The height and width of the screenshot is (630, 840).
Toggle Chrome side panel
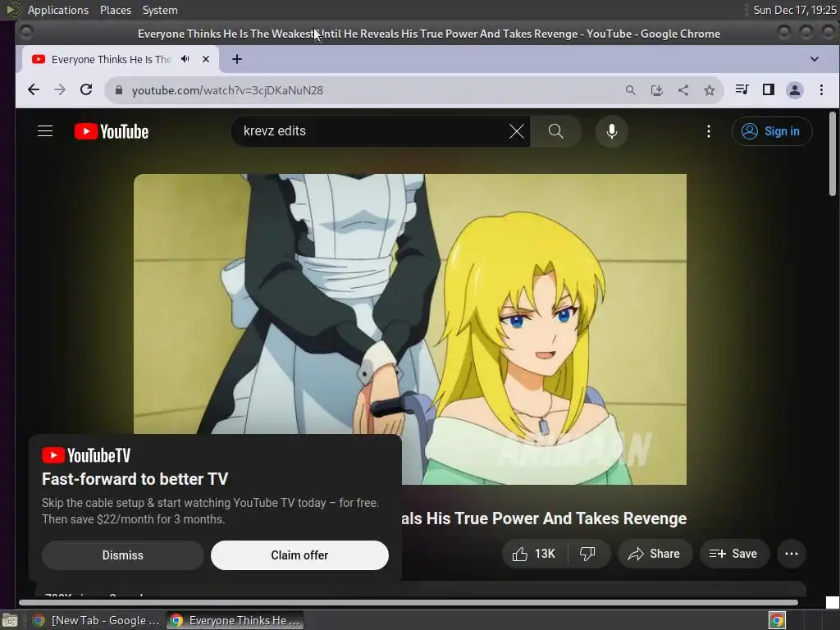coord(768,89)
